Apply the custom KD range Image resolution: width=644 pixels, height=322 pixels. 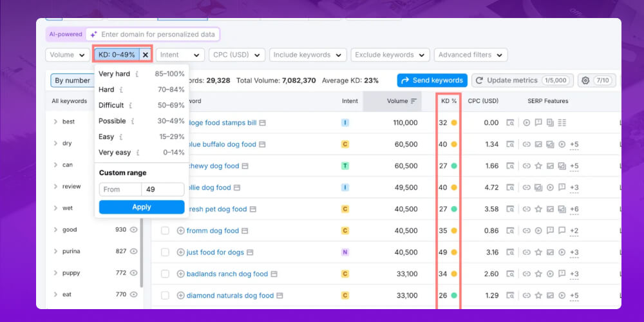pyautogui.click(x=142, y=207)
